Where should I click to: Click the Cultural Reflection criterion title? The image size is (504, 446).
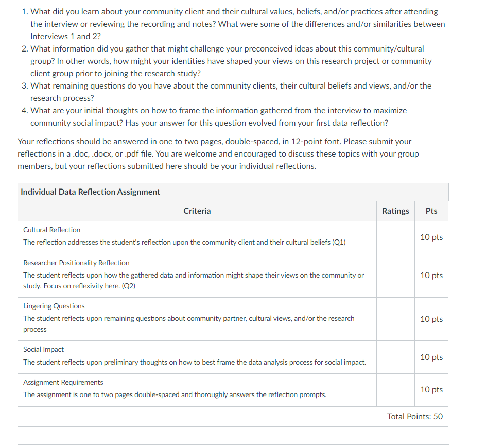pos(52,230)
